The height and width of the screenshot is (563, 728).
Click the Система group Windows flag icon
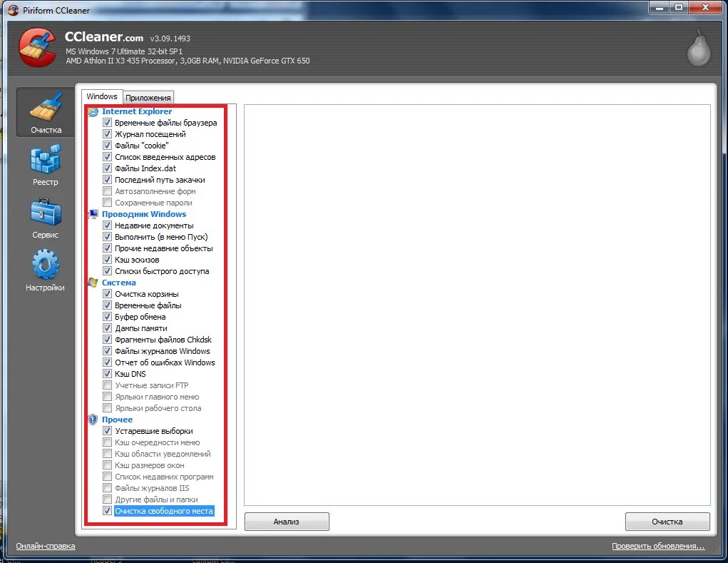point(93,283)
